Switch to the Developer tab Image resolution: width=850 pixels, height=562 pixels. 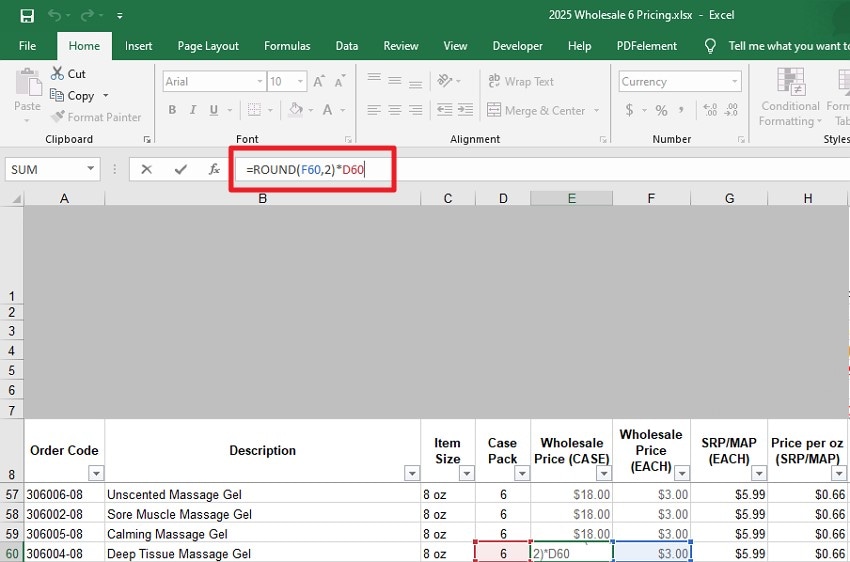point(517,46)
